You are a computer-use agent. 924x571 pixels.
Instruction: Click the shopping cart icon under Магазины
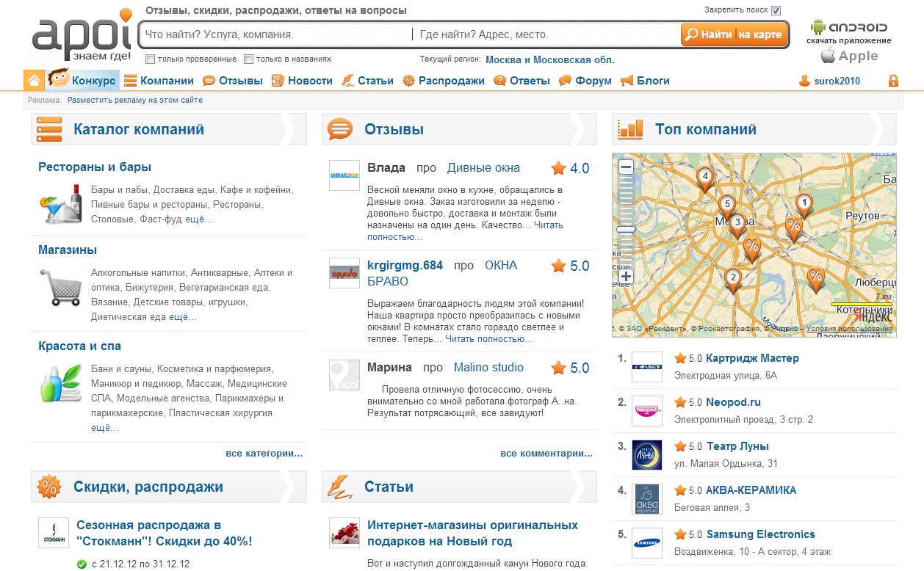(x=61, y=287)
